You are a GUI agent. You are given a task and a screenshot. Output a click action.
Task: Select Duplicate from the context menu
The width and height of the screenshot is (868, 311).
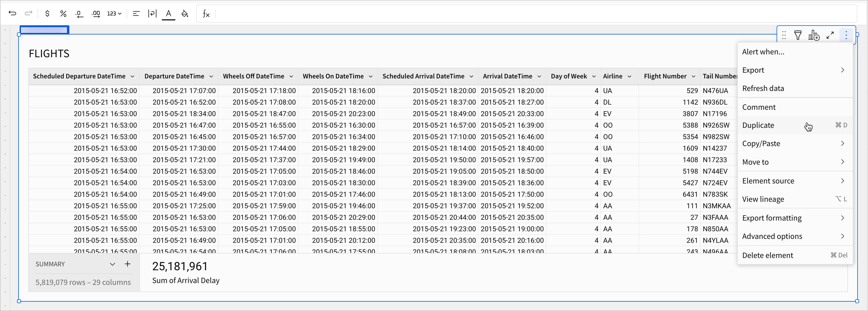pos(758,125)
